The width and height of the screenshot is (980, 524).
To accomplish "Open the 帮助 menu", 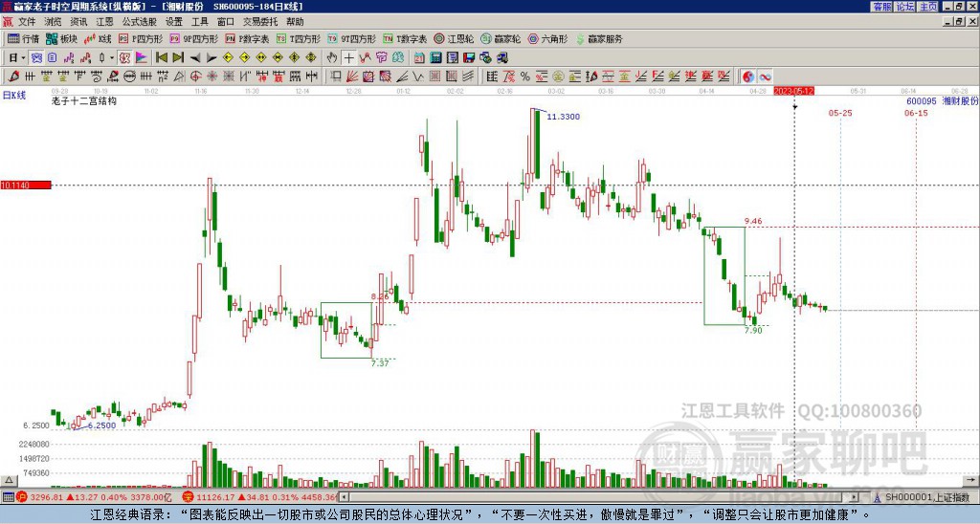I will tap(295, 22).
